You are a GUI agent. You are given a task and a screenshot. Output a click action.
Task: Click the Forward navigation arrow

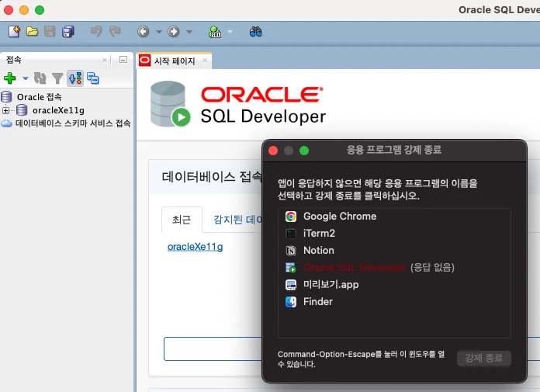(x=174, y=32)
